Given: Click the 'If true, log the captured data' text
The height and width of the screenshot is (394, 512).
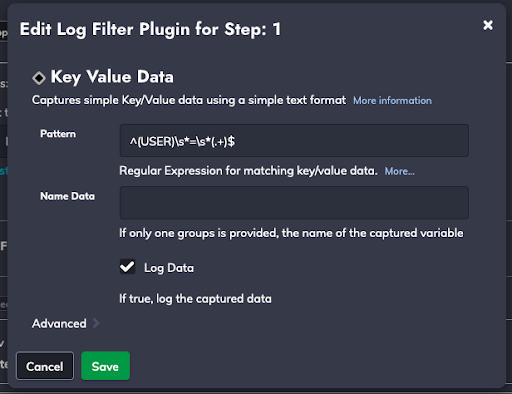Looking at the screenshot, I should pyautogui.click(x=195, y=299).
